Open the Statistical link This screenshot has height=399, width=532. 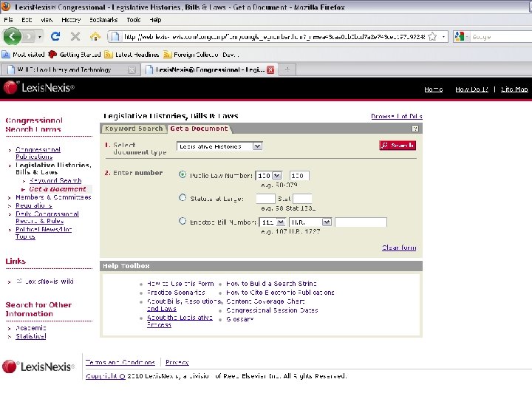(x=31, y=336)
